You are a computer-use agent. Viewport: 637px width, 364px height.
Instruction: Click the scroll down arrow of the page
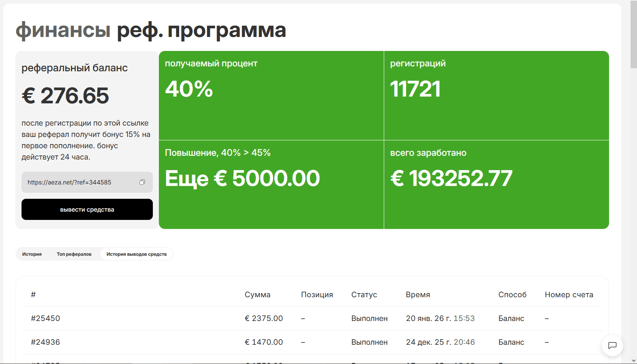(x=633, y=361)
